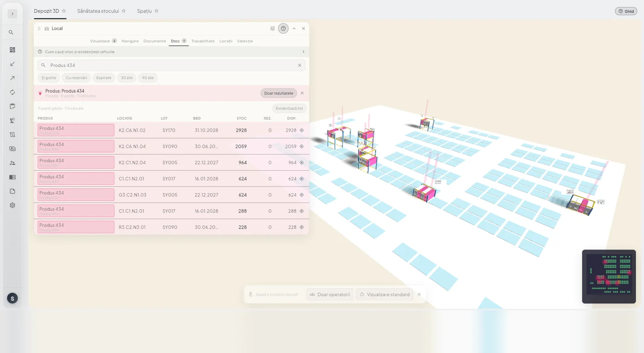Open the route path icon in the sidebar

(x=12, y=135)
